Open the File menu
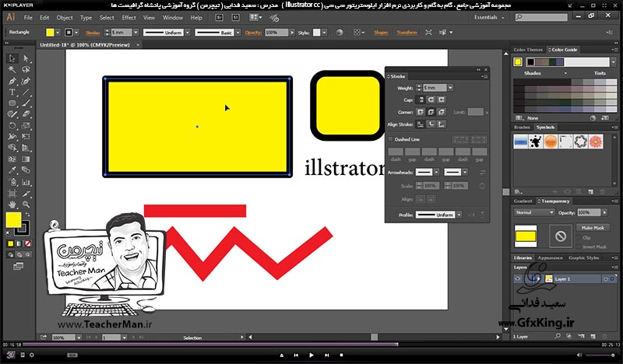Viewport: 623px width, 364px height. tap(28, 17)
